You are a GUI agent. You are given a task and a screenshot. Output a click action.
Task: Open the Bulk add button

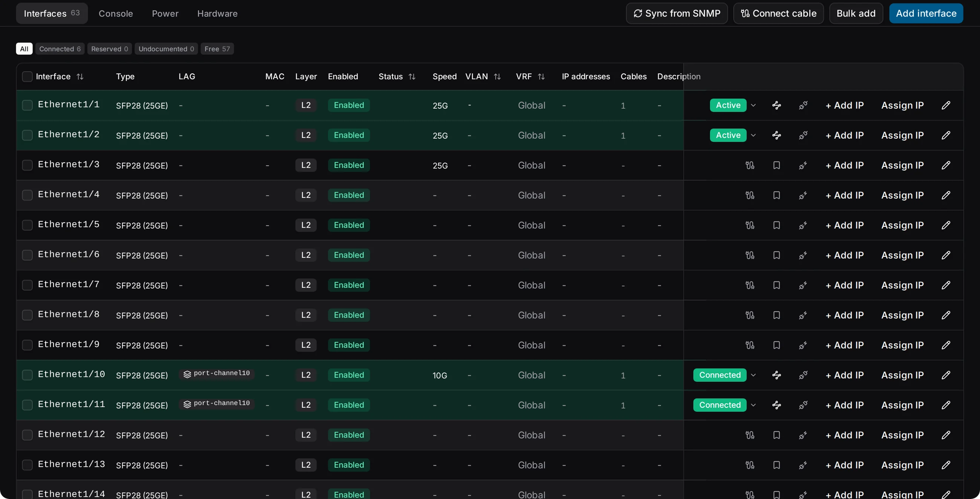pyautogui.click(x=856, y=14)
